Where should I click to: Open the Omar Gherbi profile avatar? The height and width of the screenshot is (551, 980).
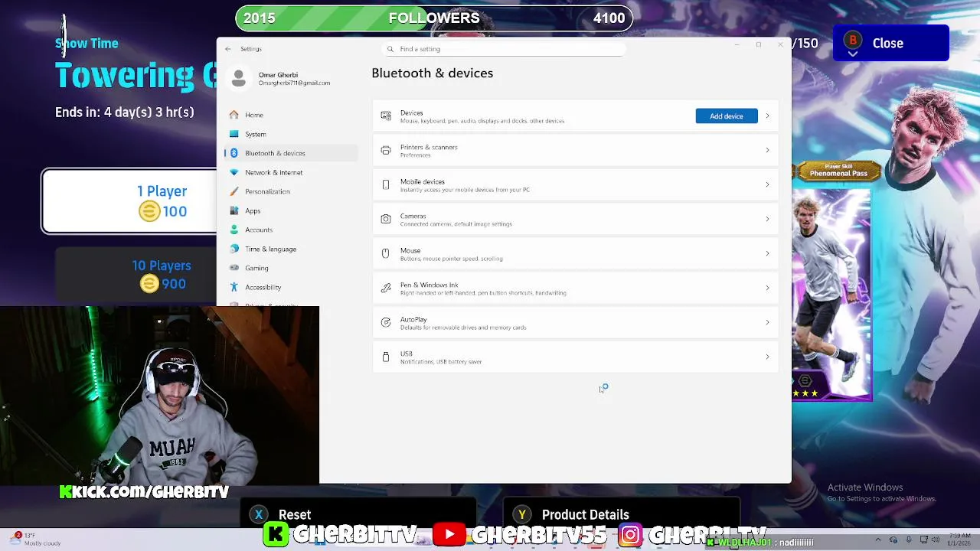click(x=239, y=78)
